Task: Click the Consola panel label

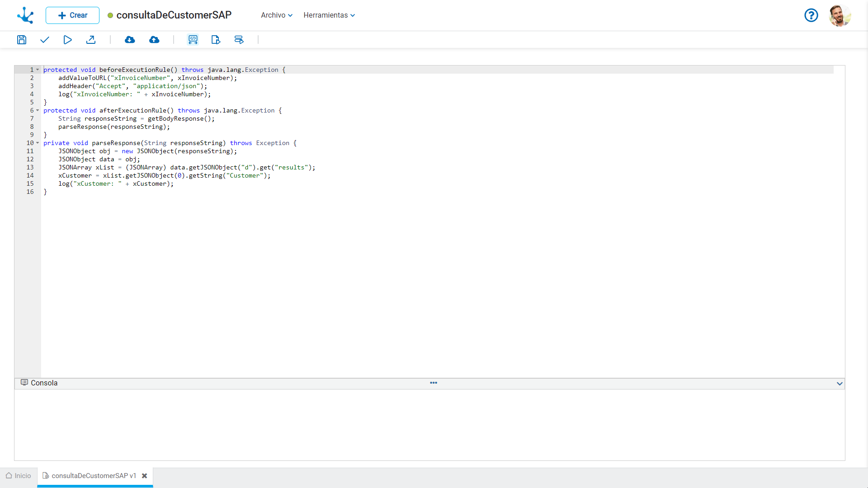Action: click(44, 383)
